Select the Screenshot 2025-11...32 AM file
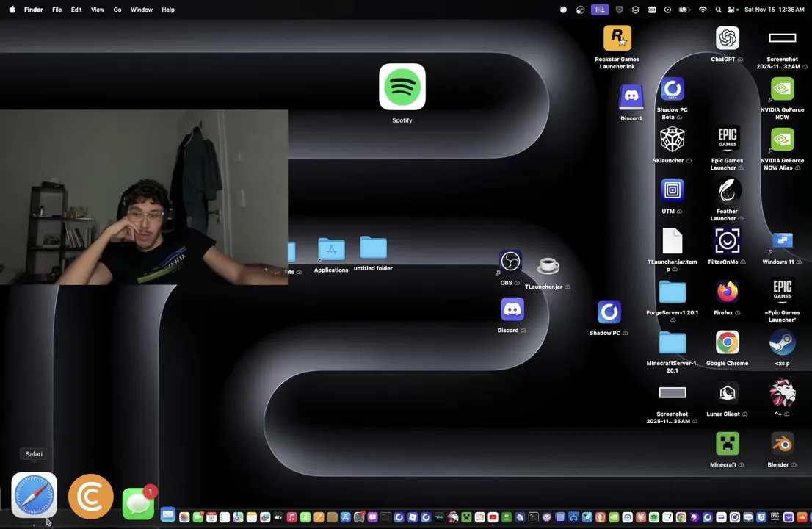The height and width of the screenshot is (529, 812). [782, 37]
